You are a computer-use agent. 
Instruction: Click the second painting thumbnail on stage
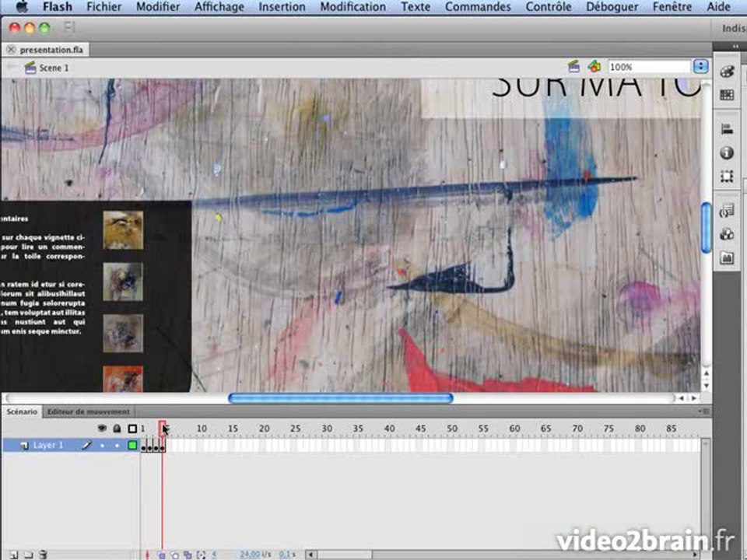coord(123,282)
